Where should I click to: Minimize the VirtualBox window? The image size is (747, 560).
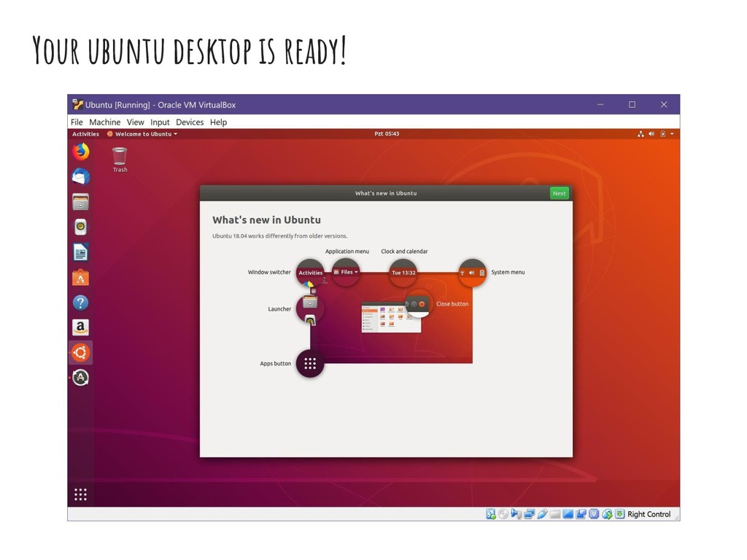point(600,105)
